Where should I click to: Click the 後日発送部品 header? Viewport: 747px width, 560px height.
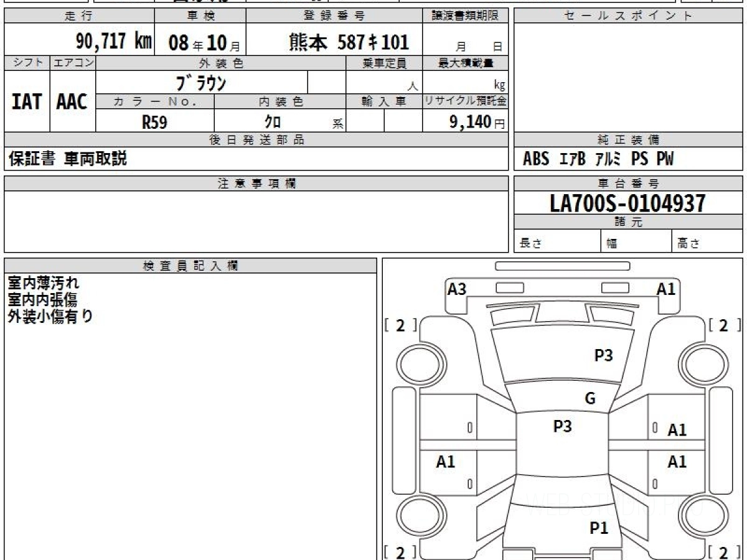(256, 140)
